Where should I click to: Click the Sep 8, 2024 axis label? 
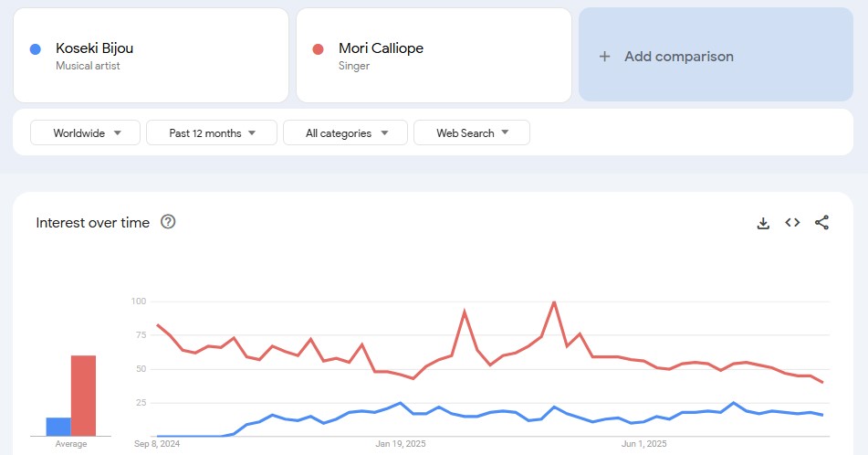(x=157, y=444)
